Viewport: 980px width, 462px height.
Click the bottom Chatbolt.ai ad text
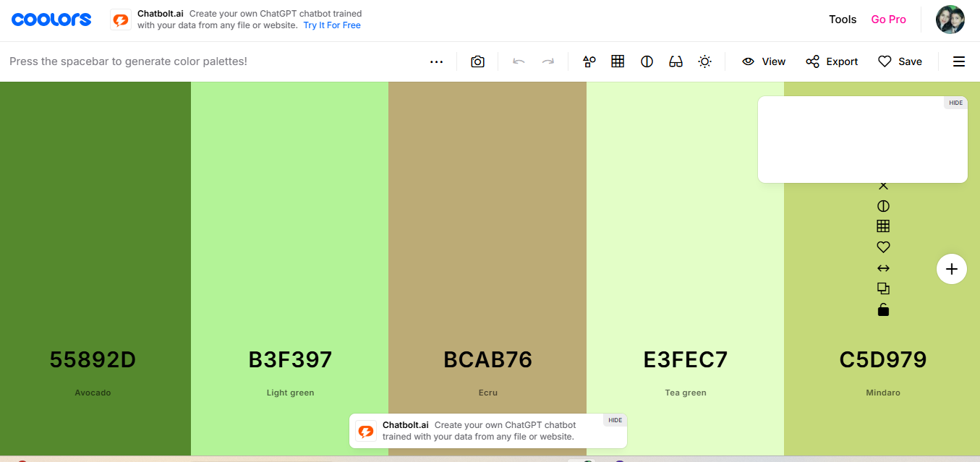480,431
